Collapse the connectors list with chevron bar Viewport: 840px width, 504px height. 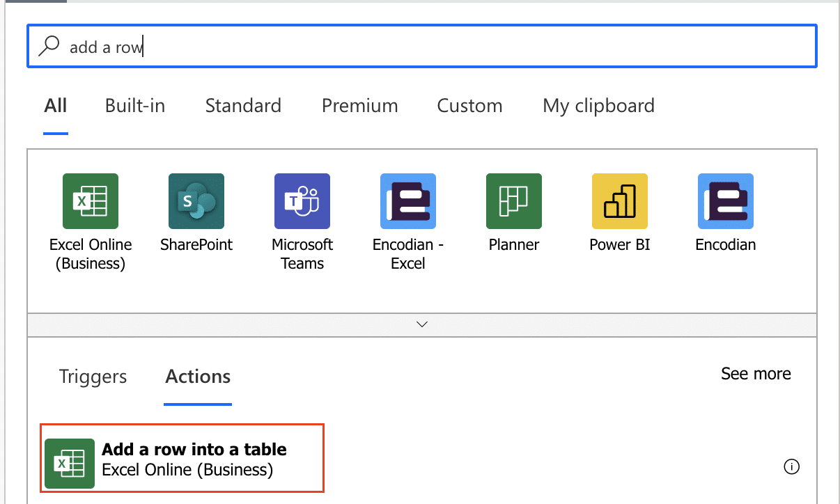pos(421,324)
